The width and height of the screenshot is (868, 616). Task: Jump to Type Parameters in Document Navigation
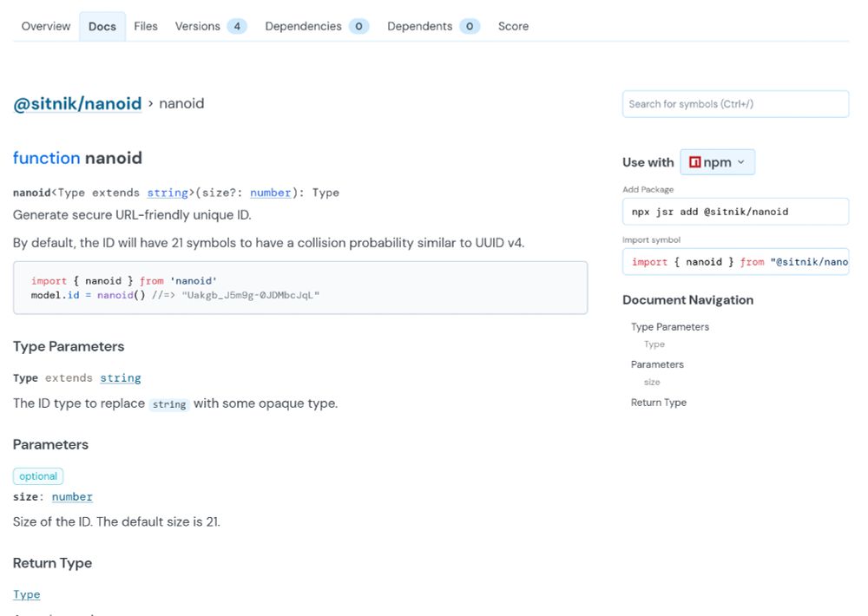(670, 327)
